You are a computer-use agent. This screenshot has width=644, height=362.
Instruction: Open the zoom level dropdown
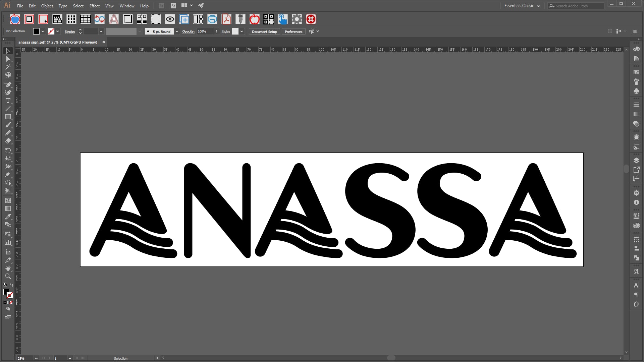point(36,358)
